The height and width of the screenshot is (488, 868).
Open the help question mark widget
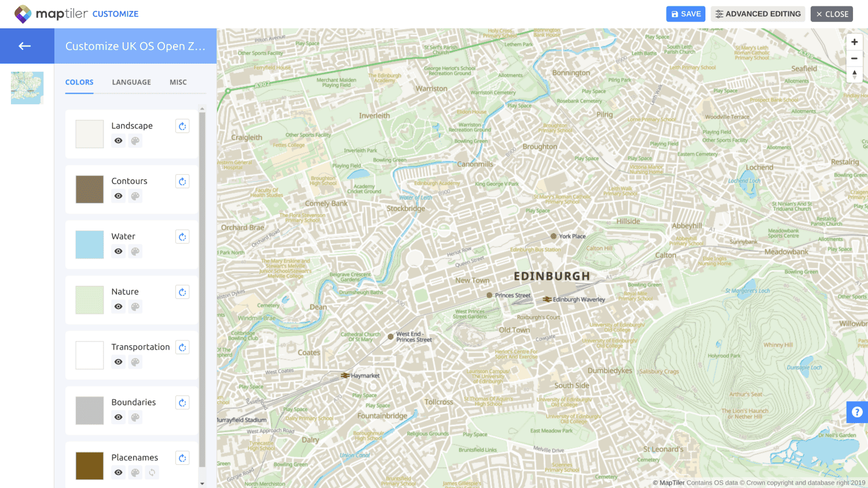[x=857, y=412]
